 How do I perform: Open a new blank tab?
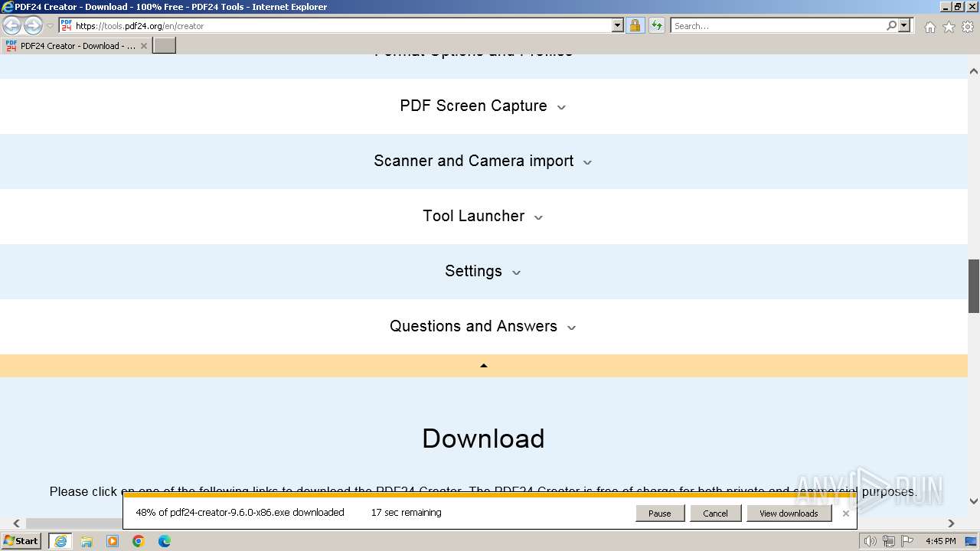pos(165,46)
